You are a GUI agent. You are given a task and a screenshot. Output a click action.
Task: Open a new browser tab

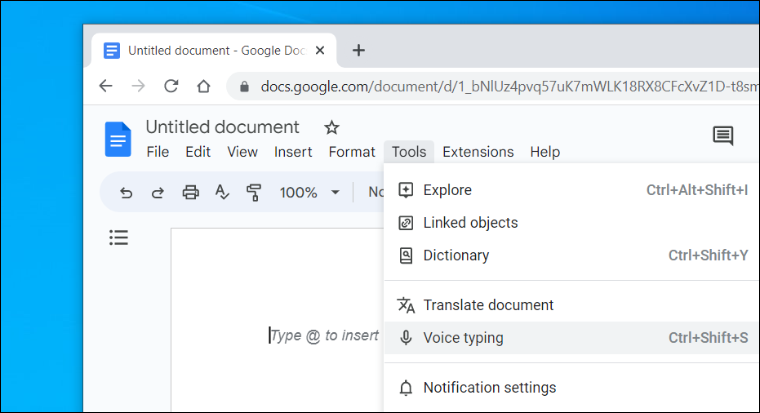[359, 50]
